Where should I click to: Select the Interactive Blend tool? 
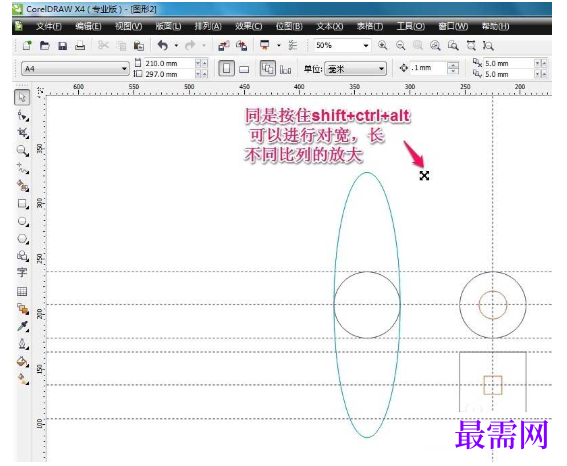(23, 309)
